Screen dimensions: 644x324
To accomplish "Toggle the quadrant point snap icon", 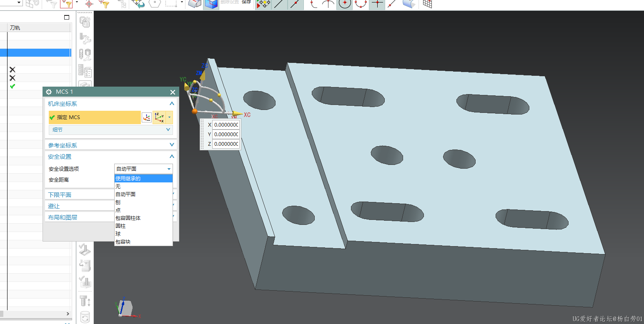I will 361,4.
